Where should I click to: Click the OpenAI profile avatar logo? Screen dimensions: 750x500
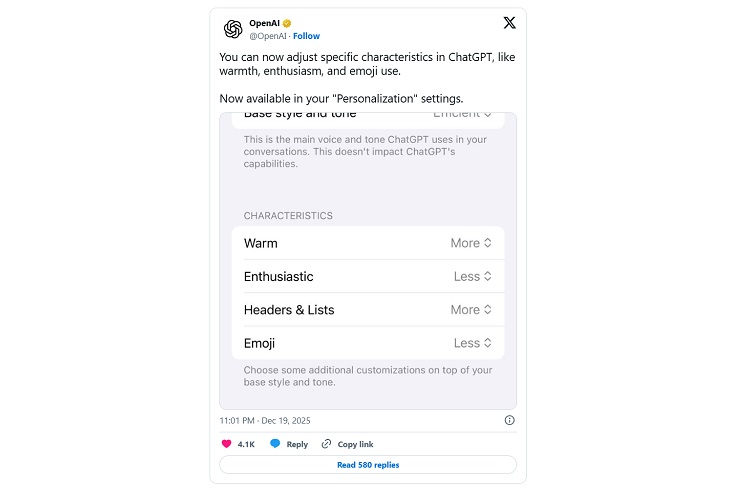233,28
